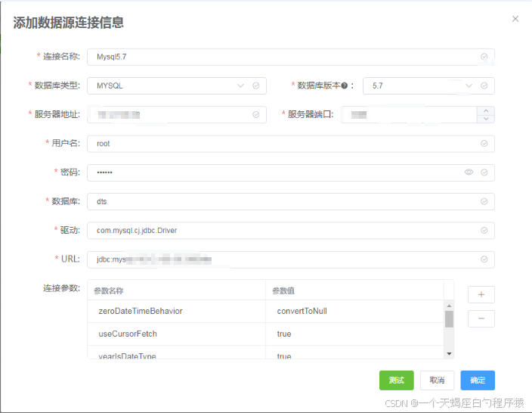Click the 用户名 root input field
The width and height of the screenshot is (532, 413).
(x=290, y=144)
